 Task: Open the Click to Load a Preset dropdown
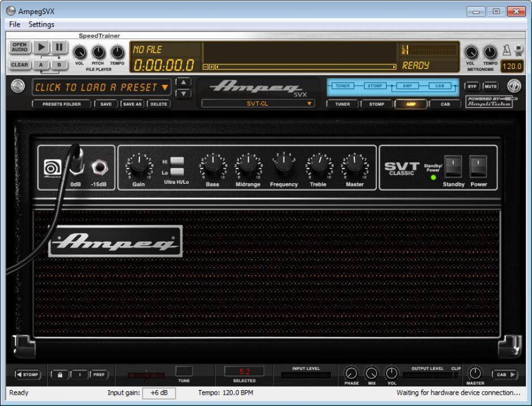pos(102,88)
